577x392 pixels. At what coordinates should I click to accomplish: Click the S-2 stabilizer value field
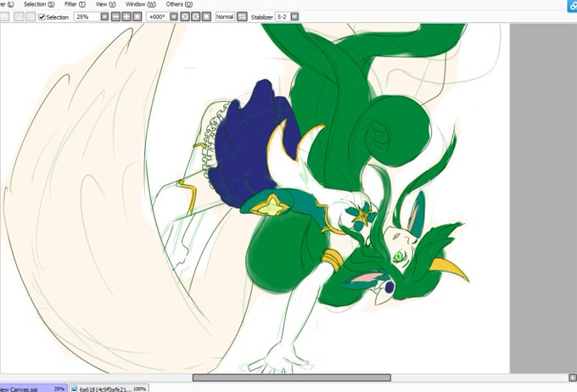[x=283, y=17]
